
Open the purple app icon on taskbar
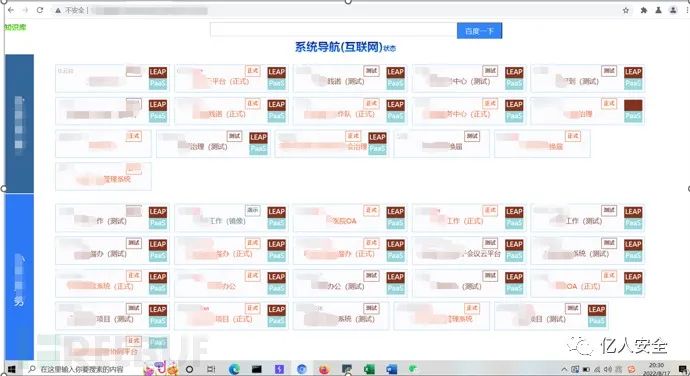(x=279, y=369)
